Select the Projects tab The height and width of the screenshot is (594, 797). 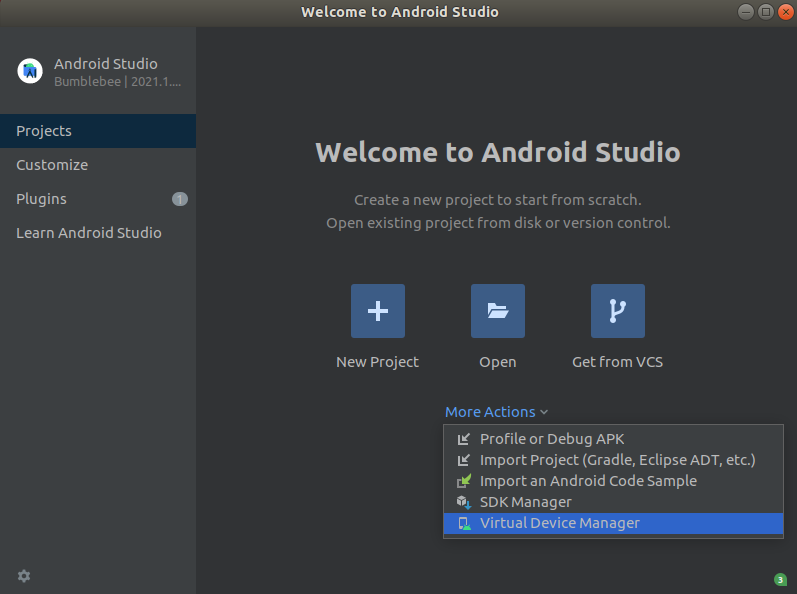[98, 131]
